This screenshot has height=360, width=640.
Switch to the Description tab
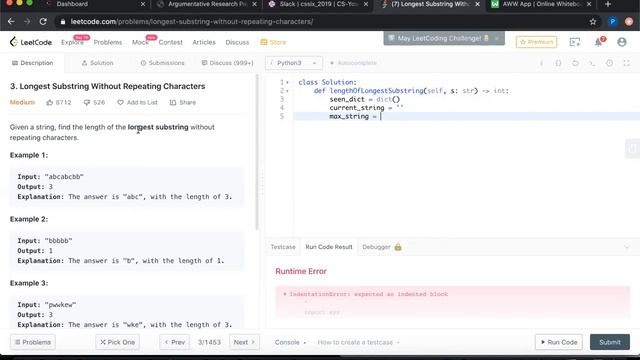point(33,63)
